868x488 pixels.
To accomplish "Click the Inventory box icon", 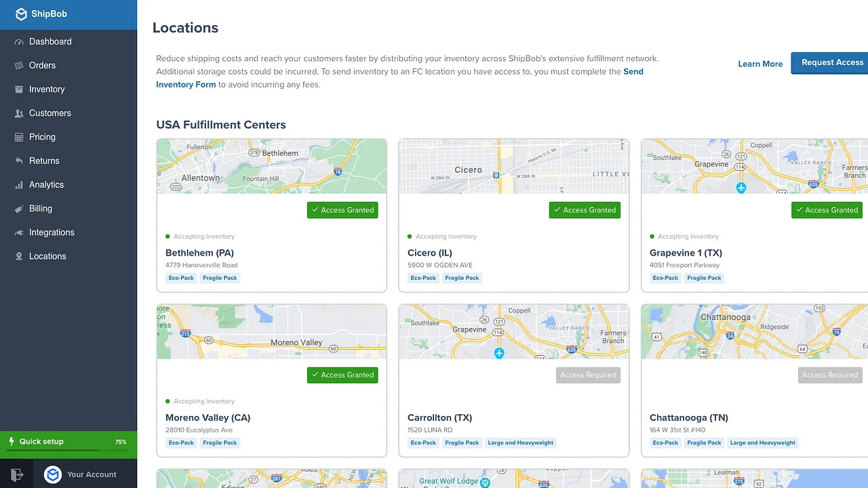I will coord(19,89).
